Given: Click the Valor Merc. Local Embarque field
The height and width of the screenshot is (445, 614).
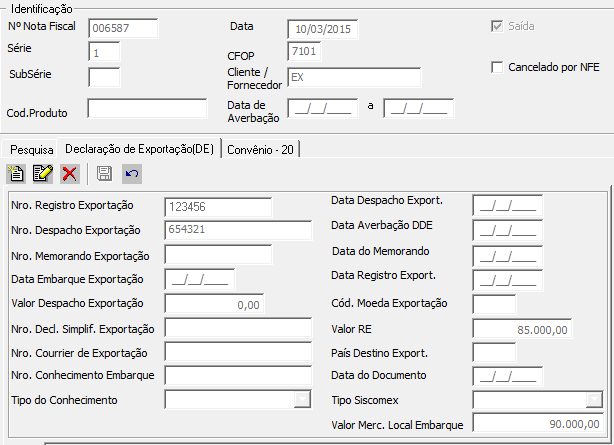Looking at the screenshot, I should pos(538,424).
